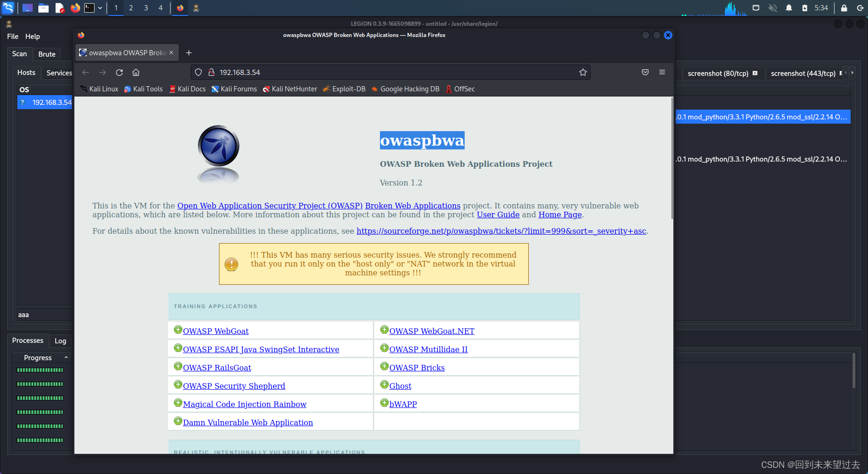Toggle tracking protection with the shield icon
868x474 pixels.
(x=199, y=72)
